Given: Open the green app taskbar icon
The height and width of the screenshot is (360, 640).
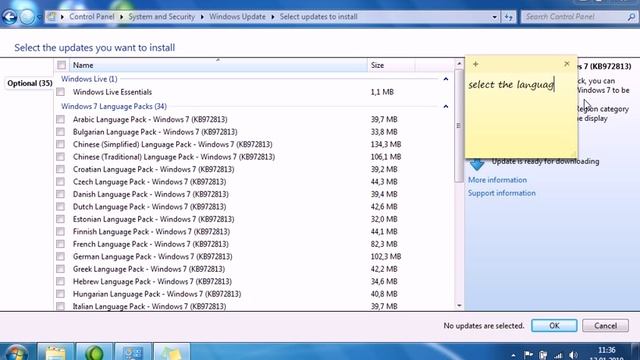Looking at the screenshot, I should tap(94, 352).
